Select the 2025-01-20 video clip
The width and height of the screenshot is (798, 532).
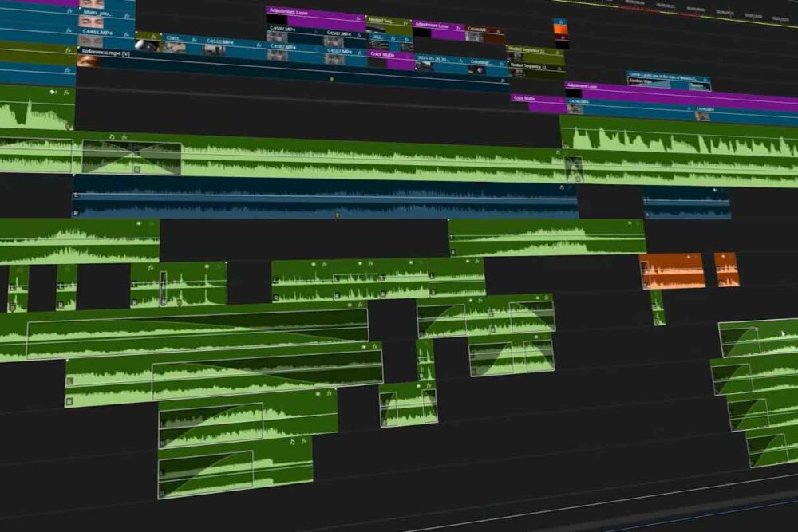[x=440, y=65]
